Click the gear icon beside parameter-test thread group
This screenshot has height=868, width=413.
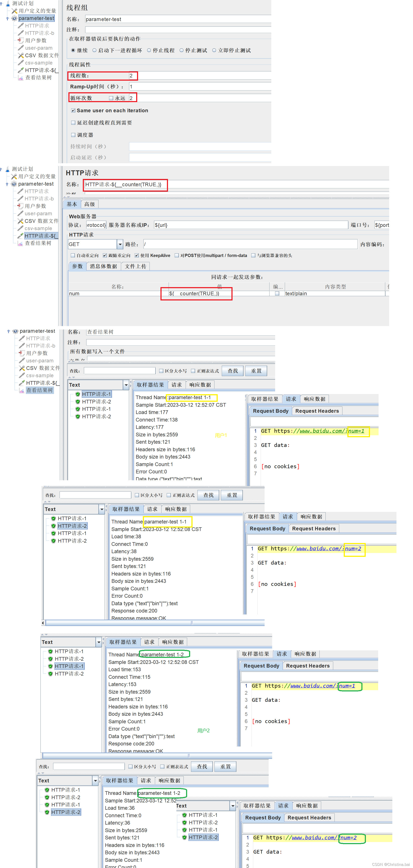(x=14, y=18)
